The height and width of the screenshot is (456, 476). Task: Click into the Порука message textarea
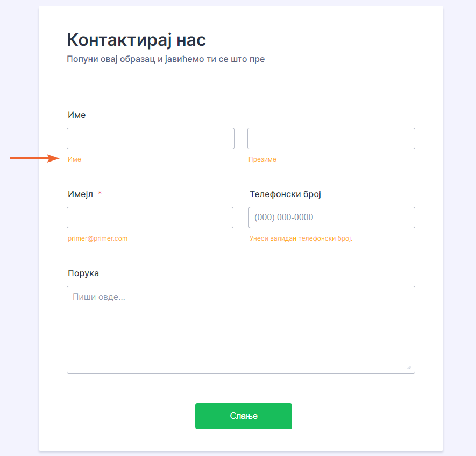(240, 334)
